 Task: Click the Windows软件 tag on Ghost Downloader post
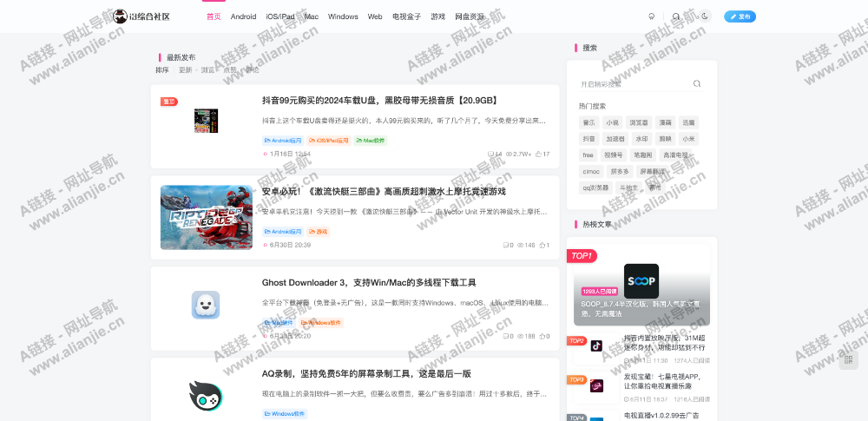click(x=321, y=322)
